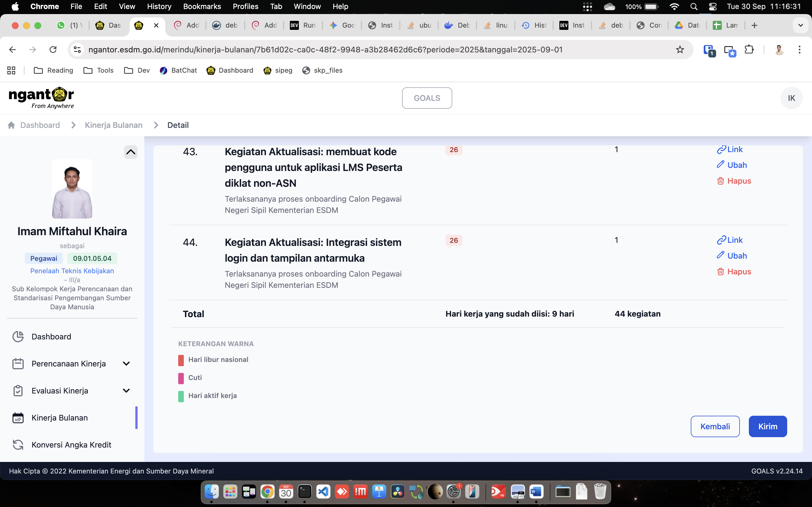Bookmark this page with the star icon
This screenshot has height=507, width=812.
(680, 50)
